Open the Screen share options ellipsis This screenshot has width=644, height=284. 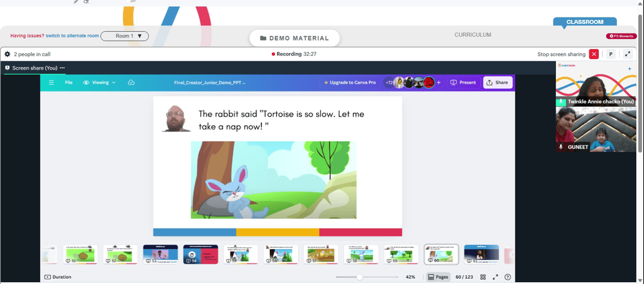click(62, 68)
